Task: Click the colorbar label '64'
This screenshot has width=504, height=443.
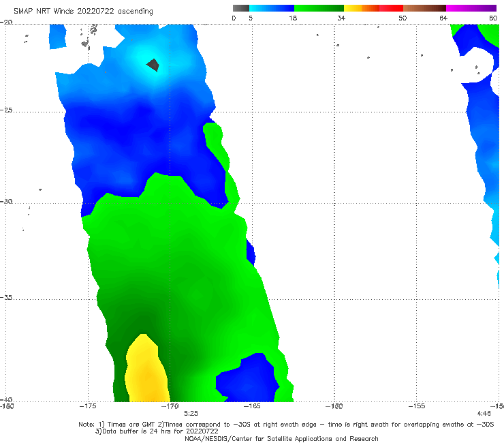Action: tap(443, 18)
